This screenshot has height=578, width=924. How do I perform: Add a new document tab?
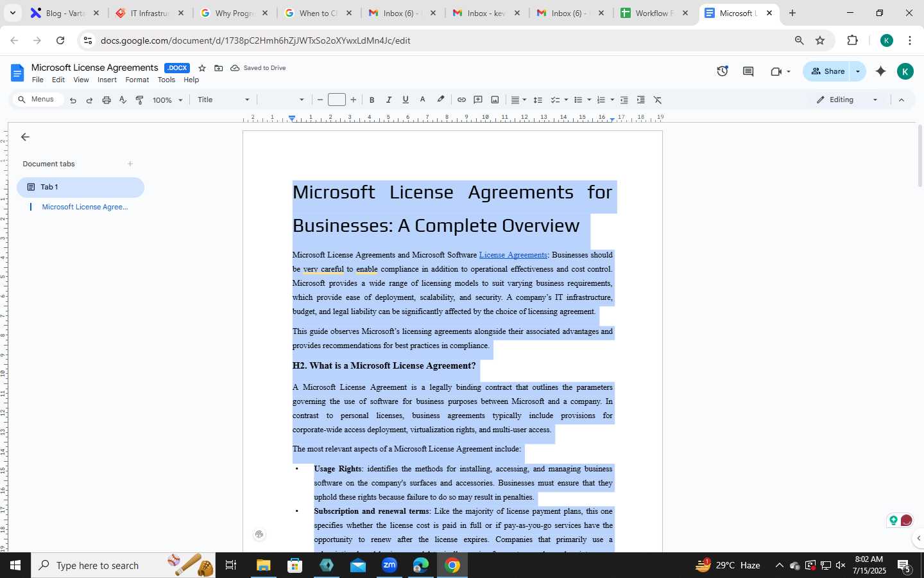pos(130,164)
